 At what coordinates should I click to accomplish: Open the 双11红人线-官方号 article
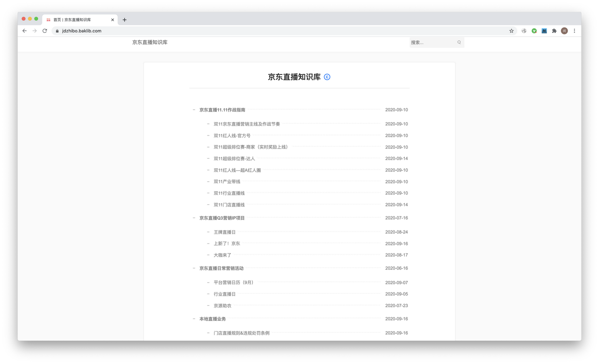232,135
